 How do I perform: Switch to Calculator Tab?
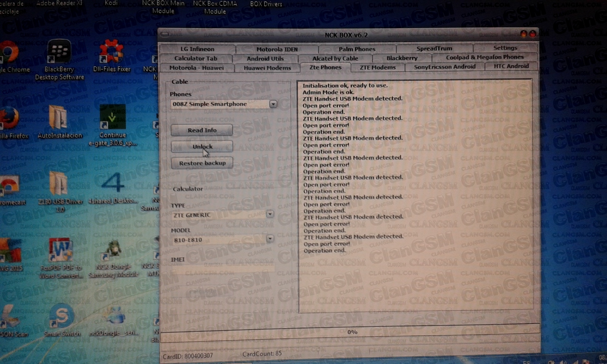click(196, 58)
